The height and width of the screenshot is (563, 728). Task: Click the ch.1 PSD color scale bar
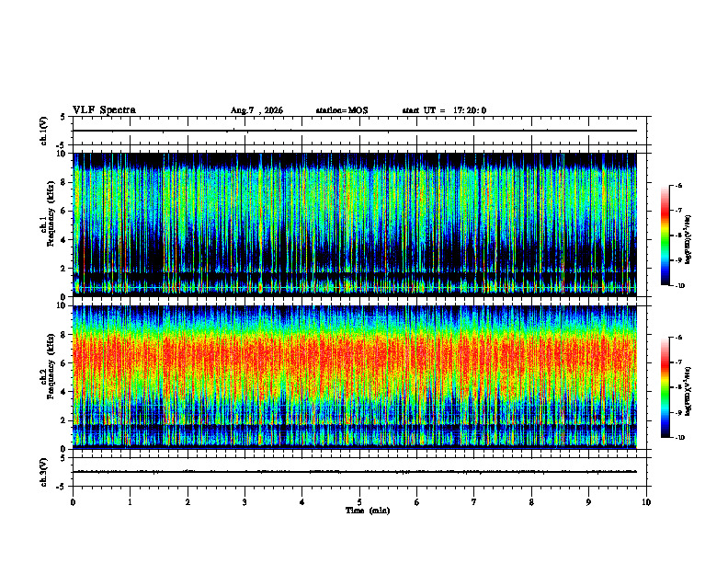coord(665,236)
